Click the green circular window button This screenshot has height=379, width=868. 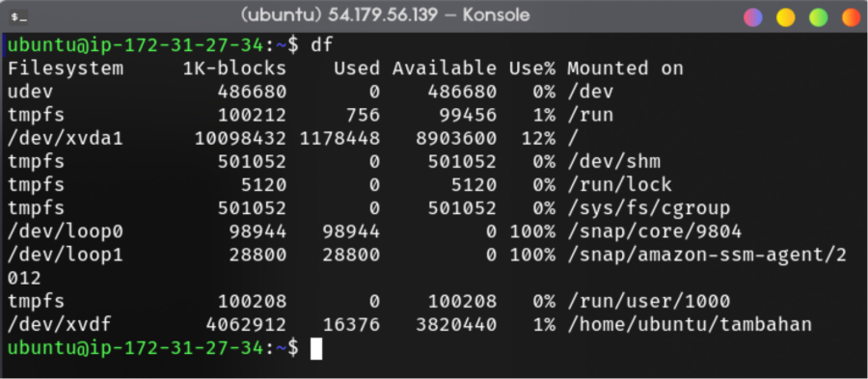click(x=818, y=17)
